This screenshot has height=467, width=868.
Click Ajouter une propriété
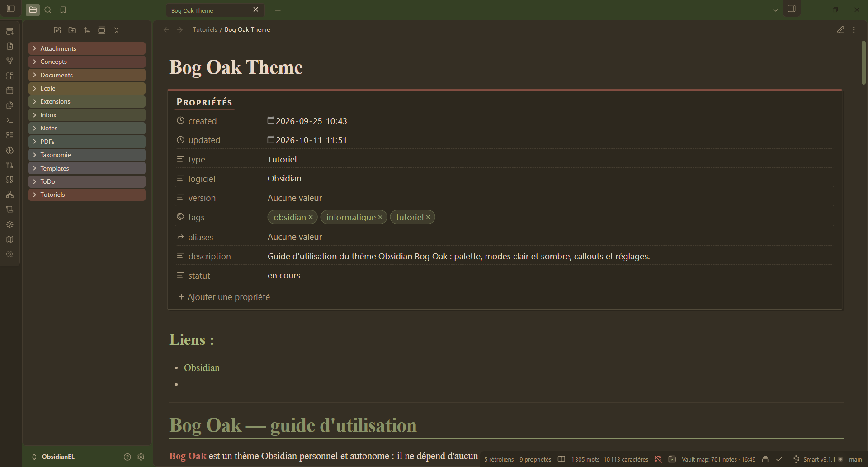coord(224,297)
